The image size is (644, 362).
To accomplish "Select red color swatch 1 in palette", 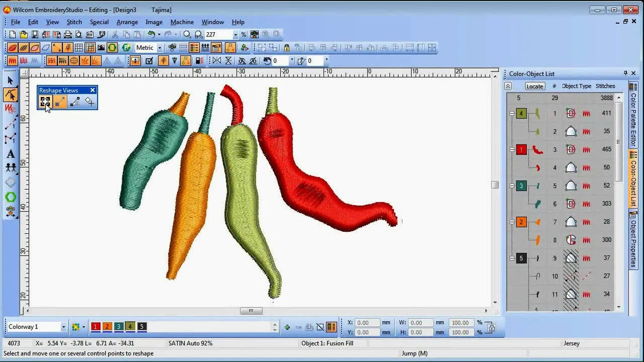I will 95,327.
